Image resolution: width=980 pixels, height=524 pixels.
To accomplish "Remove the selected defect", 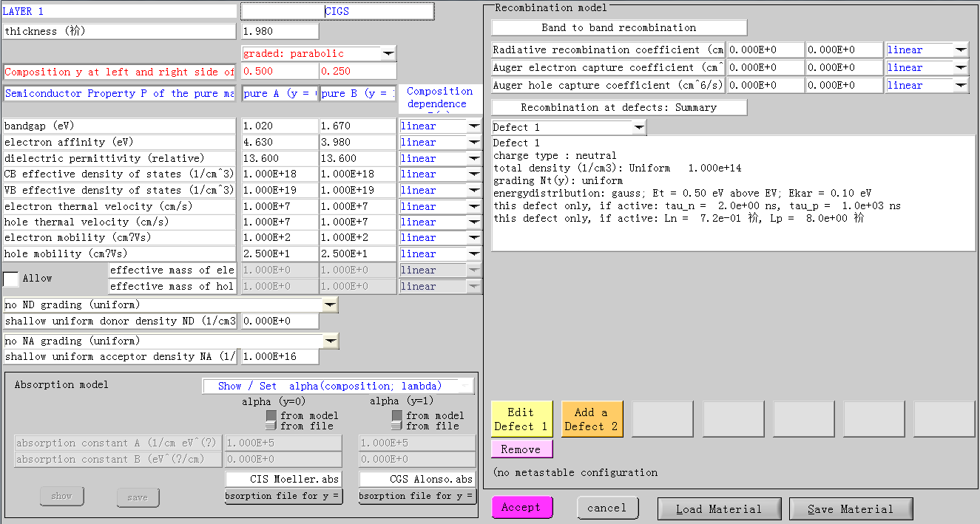I will pyautogui.click(x=521, y=449).
